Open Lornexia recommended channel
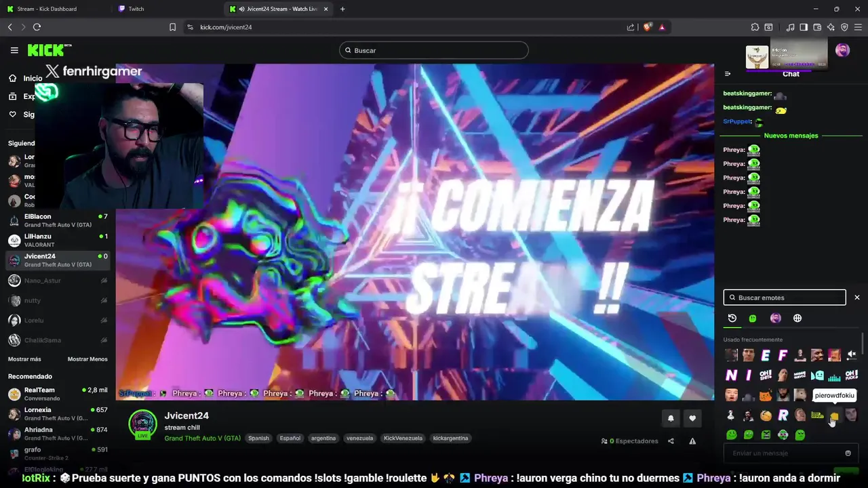This screenshot has width=868, height=488. (x=58, y=413)
